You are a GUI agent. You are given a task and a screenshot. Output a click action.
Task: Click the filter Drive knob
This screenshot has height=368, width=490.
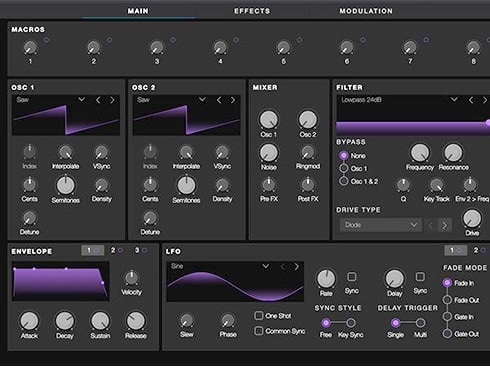pos(472,219)
